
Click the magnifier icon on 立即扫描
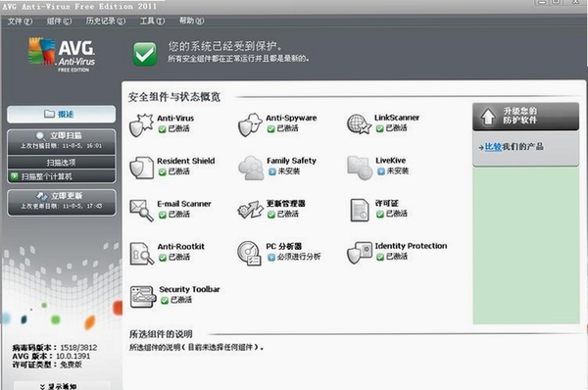40,136
